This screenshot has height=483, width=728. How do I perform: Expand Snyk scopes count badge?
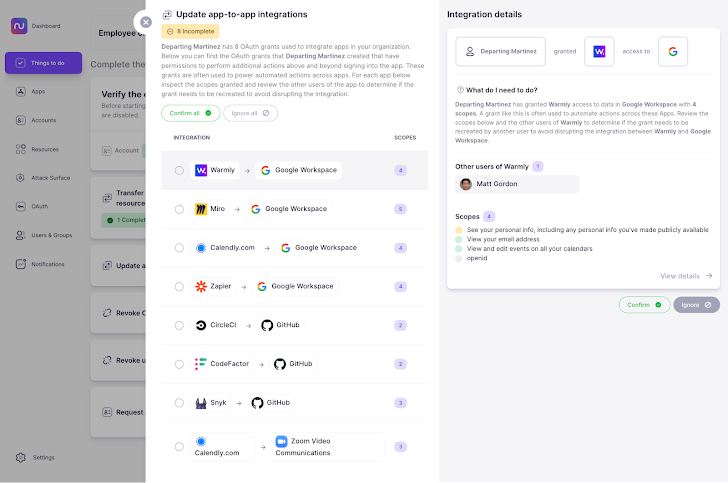point(400,403)
